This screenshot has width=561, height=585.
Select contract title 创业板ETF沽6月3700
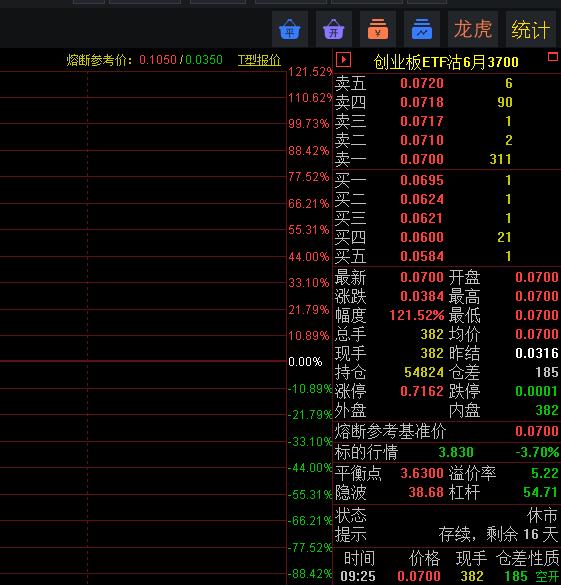click(446, 62)
